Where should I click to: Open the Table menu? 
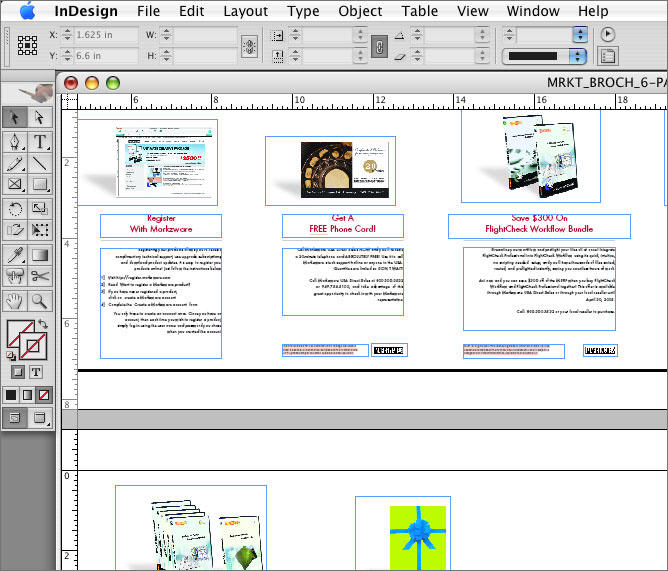click(x=419, y=11)
